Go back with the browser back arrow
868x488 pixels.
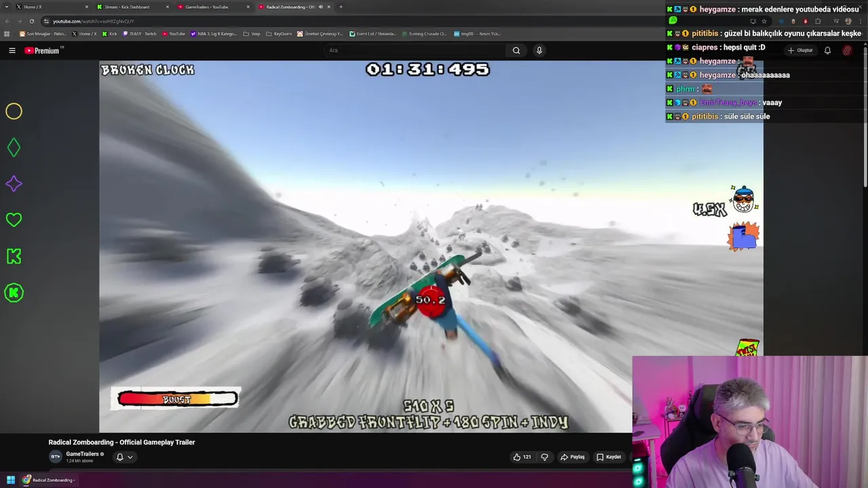point(7,21)
